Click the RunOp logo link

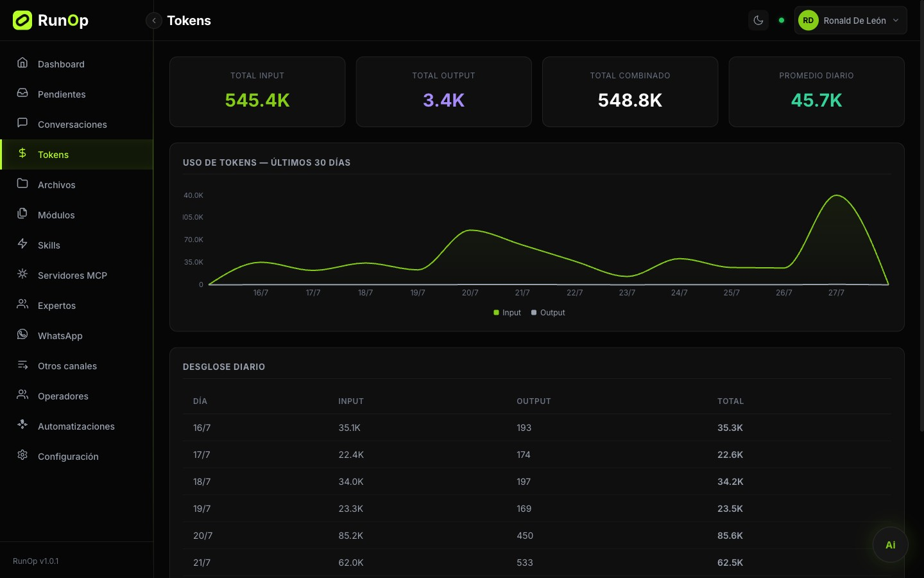51,21
